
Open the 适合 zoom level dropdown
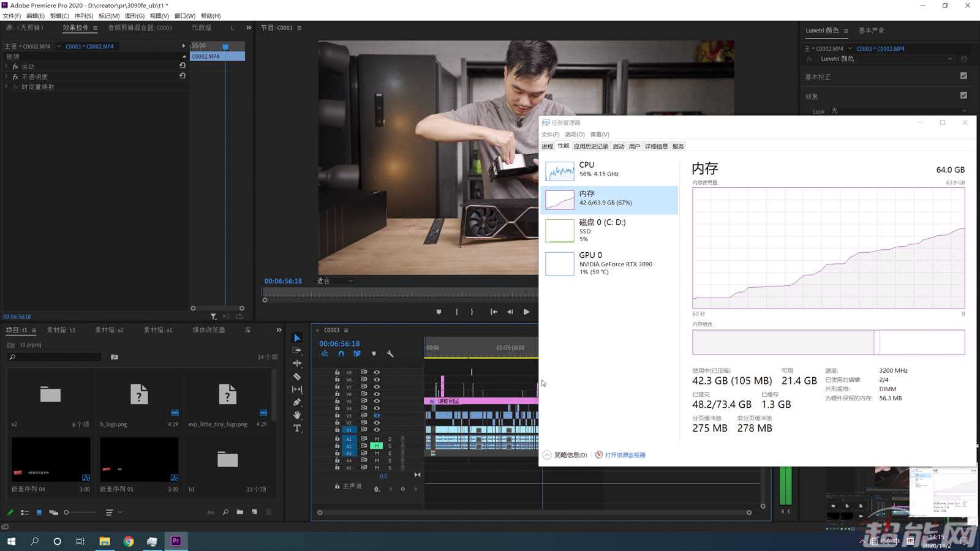click(334, 281)
